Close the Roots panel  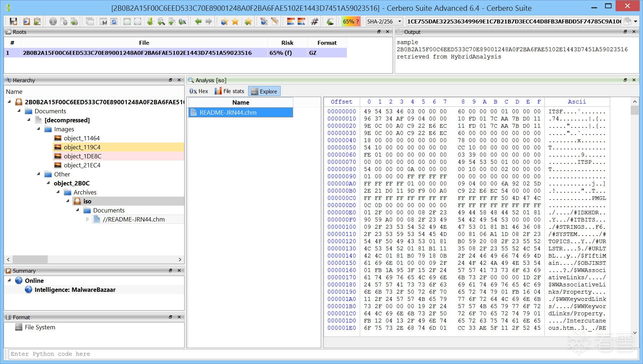(388, 32)
